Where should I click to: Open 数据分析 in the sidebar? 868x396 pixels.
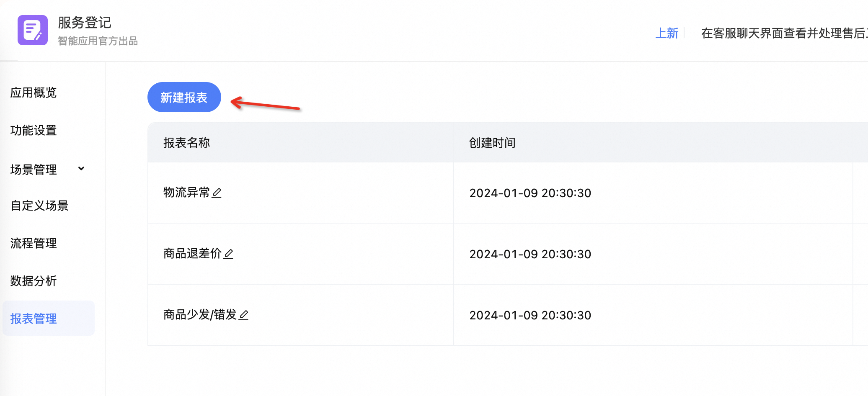34,281
